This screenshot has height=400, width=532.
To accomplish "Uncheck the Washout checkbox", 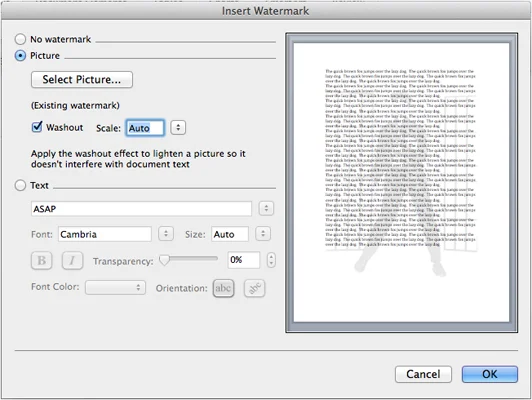I will click(37, 127).
